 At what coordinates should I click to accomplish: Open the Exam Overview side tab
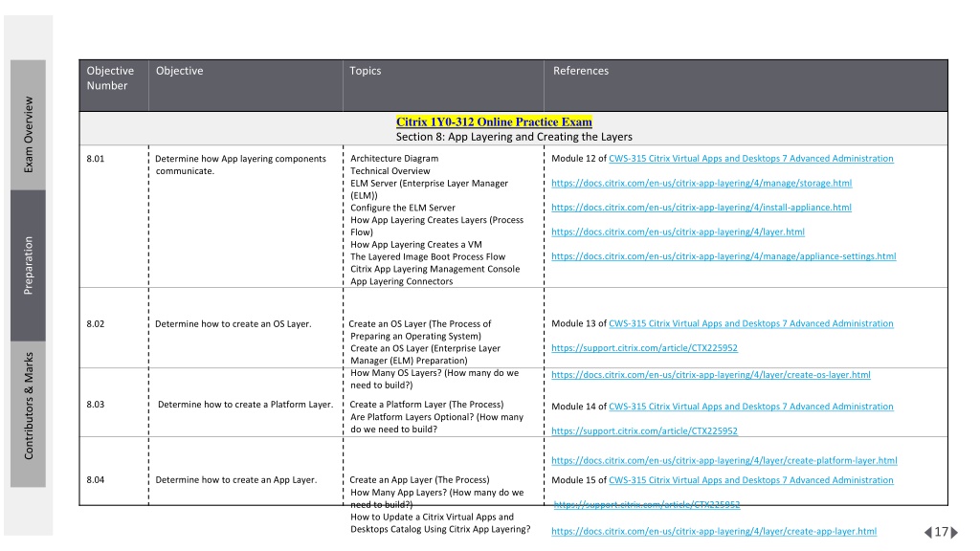(x=28, y=125)
